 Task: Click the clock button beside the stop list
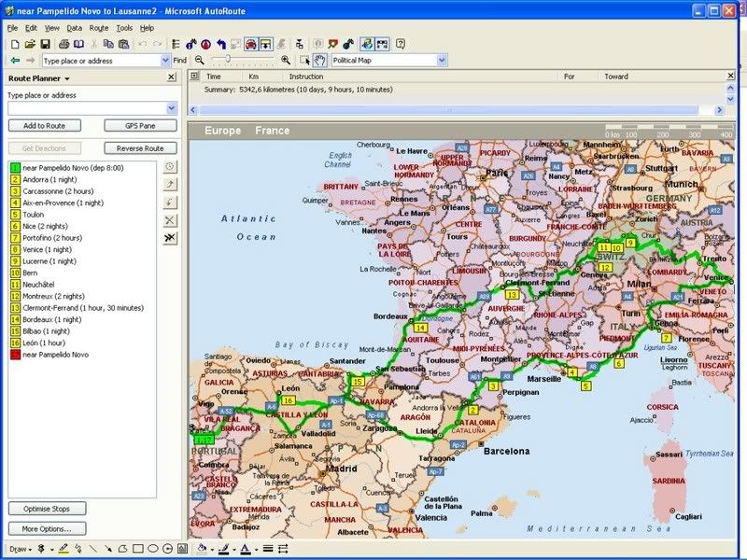[170, 167]
